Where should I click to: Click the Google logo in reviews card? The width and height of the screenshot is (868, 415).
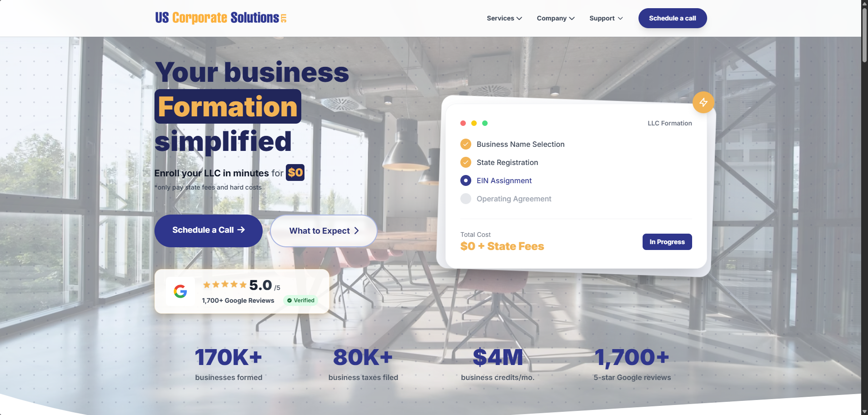click(180, 291)
